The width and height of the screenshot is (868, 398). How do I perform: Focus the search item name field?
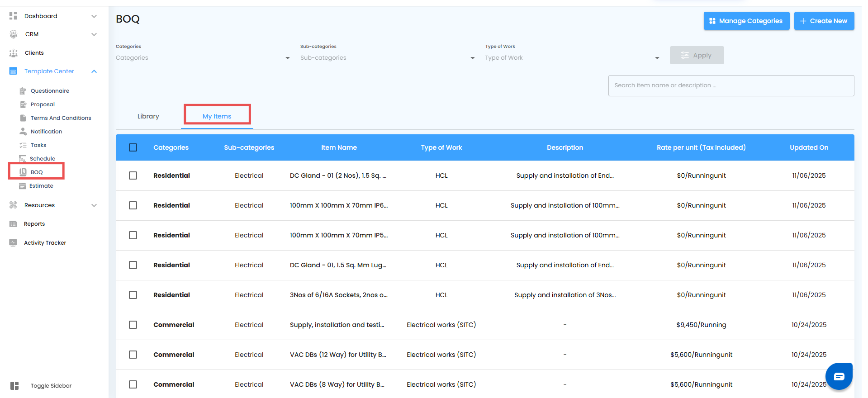tap(730, 85)
